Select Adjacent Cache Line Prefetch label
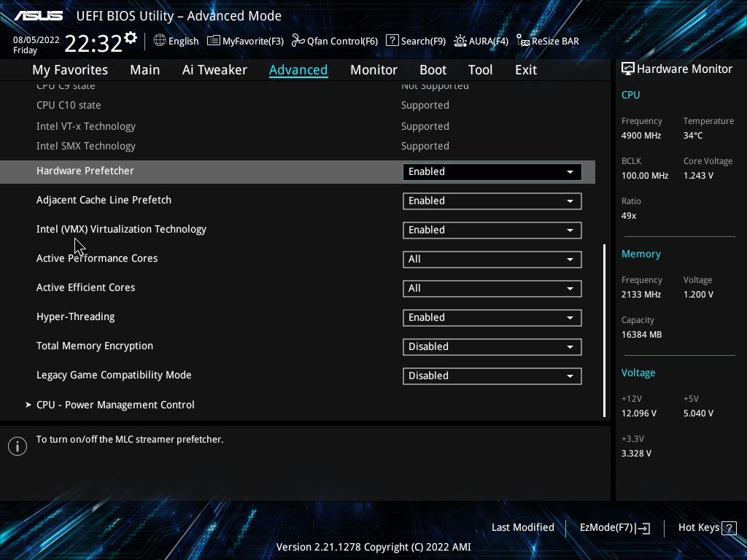The image size is (747, 560). click(104, 200)
